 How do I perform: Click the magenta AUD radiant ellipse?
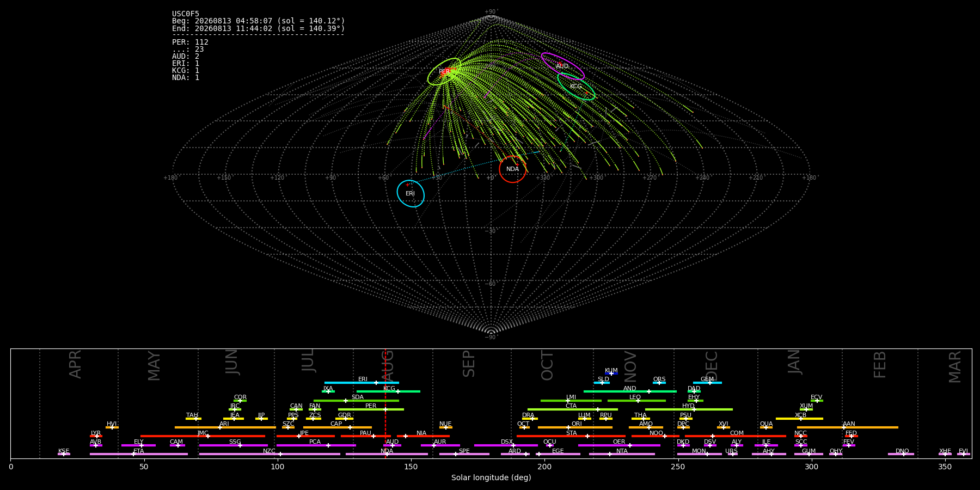tap(562, 66)
